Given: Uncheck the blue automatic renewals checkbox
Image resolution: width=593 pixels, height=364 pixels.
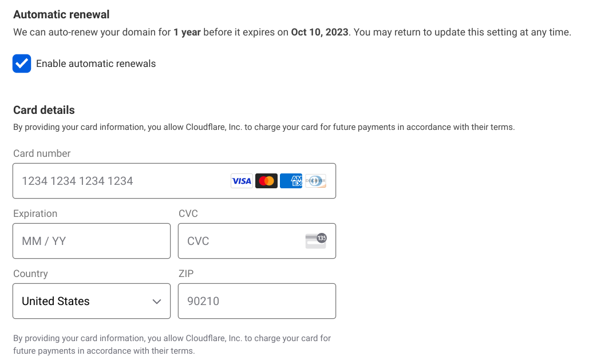Looking at the screenshot, I should pos(22,64).
